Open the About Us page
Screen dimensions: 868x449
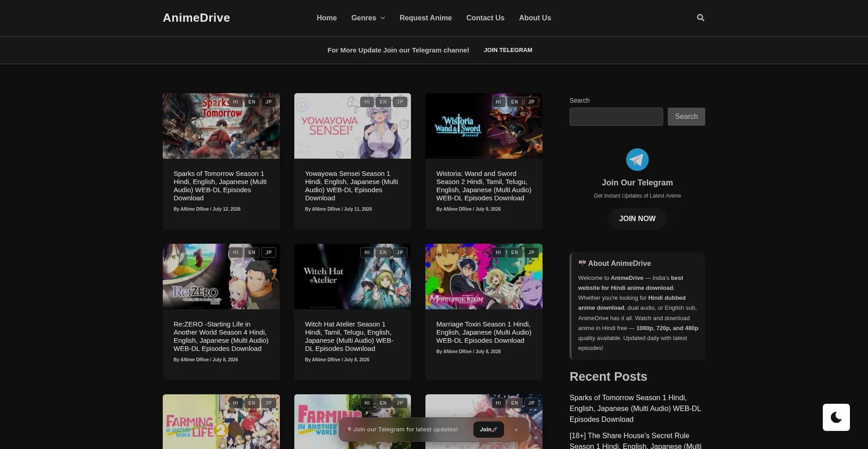point(535,18)
